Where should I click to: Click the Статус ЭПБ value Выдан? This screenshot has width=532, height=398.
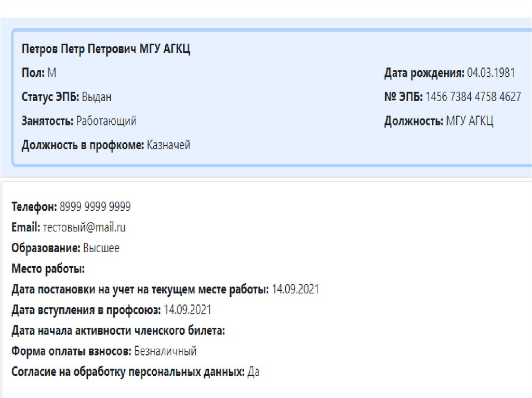(97, 97)
